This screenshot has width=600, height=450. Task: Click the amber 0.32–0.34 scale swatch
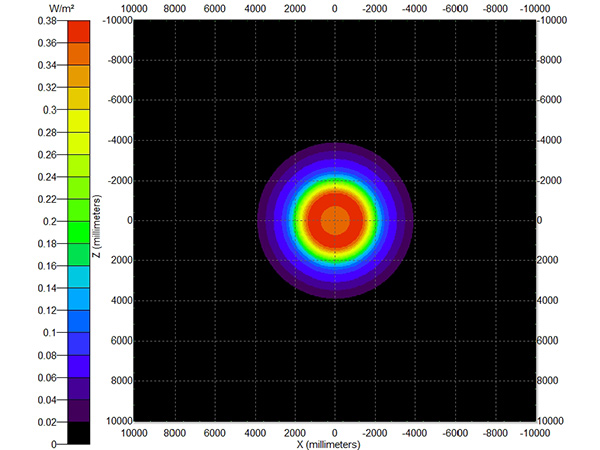pos(79,76)
